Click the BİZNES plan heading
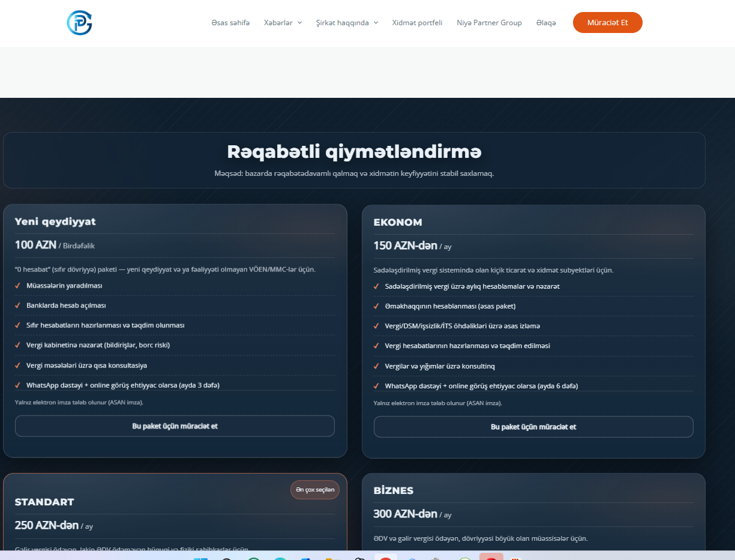Screen dimensions: 735x560 (394, 490)
